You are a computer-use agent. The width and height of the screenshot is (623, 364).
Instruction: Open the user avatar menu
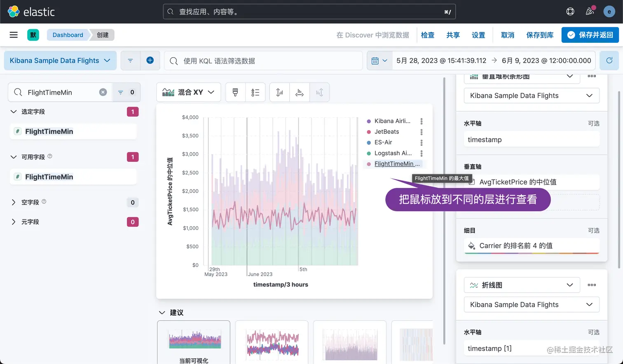[x=609, y=12]
